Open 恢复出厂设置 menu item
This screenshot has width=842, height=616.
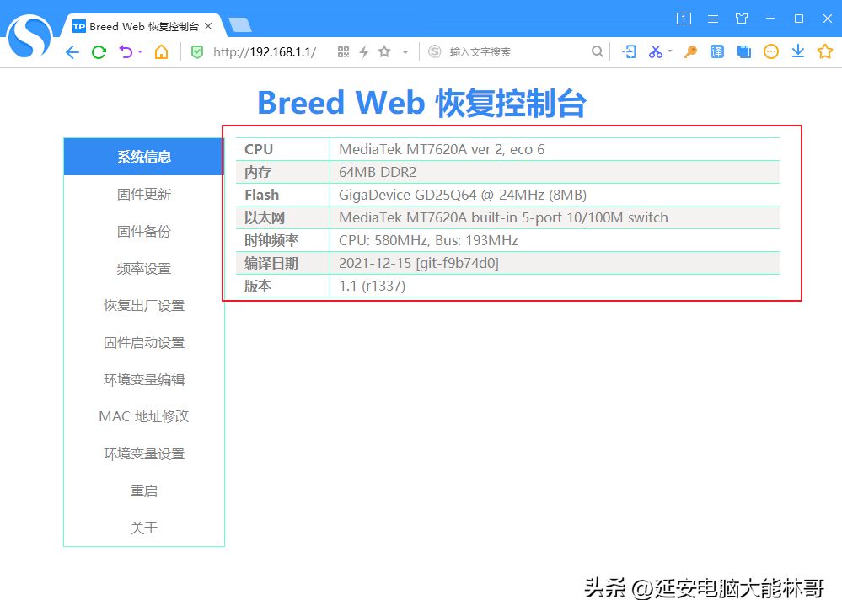coord(144,306)
